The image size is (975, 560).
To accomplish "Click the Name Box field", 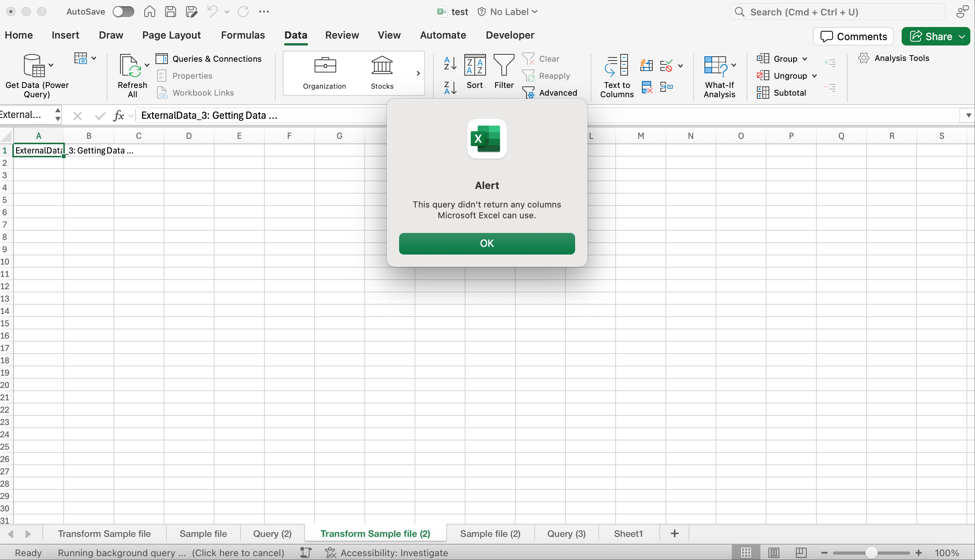I will [x=25, y=115].
